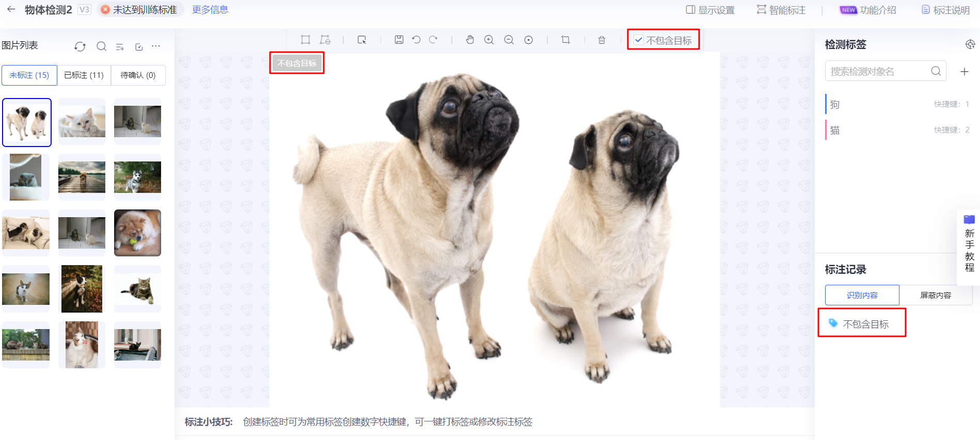Open the 更多信息 link
This screenshot has width=980, height=440.
point(210,10)
